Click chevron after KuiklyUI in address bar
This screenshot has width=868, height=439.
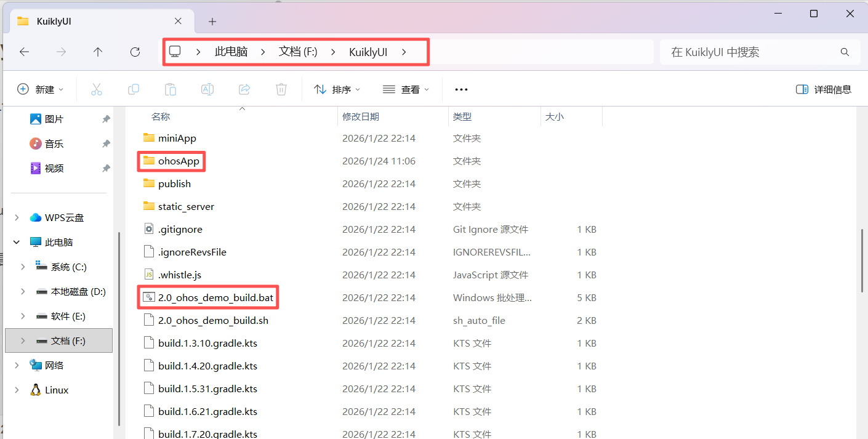pyautogui.click(x=404, y=52)
